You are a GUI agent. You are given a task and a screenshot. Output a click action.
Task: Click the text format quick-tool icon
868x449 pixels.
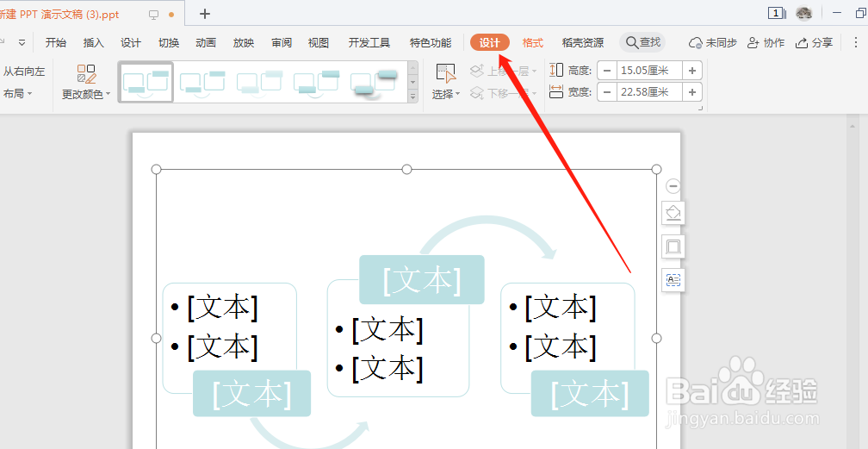pyautogui.click(x=673, y=280)
